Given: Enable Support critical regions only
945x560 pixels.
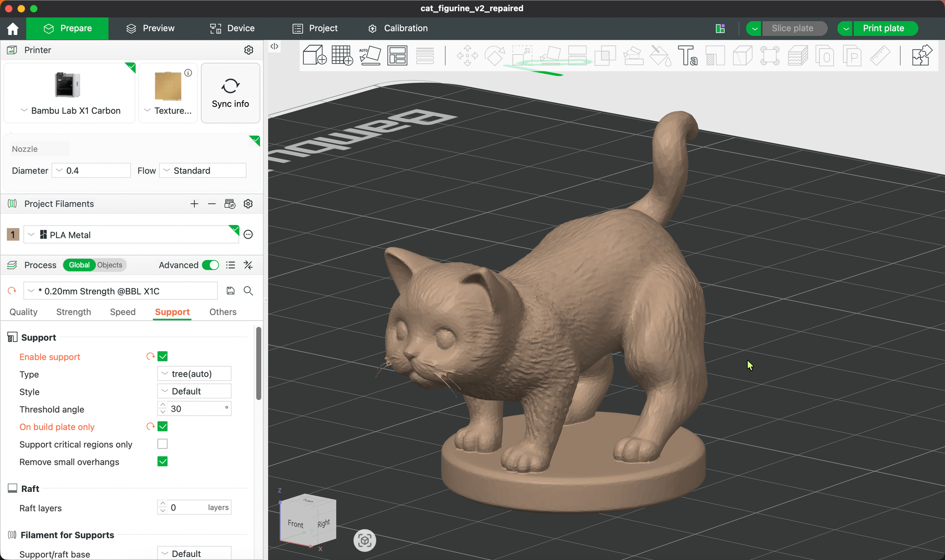Looking at the screenshot, I should pyautogui.click(x=163, y=444).
